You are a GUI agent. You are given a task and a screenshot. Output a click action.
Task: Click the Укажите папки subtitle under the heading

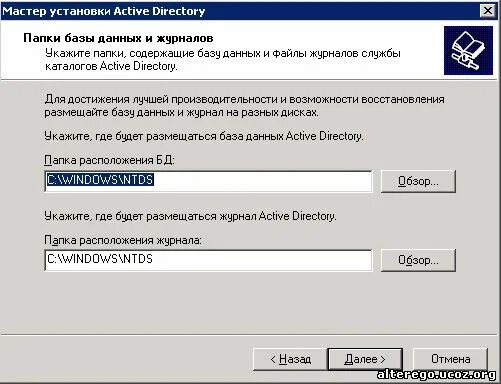tap(223, 60)
